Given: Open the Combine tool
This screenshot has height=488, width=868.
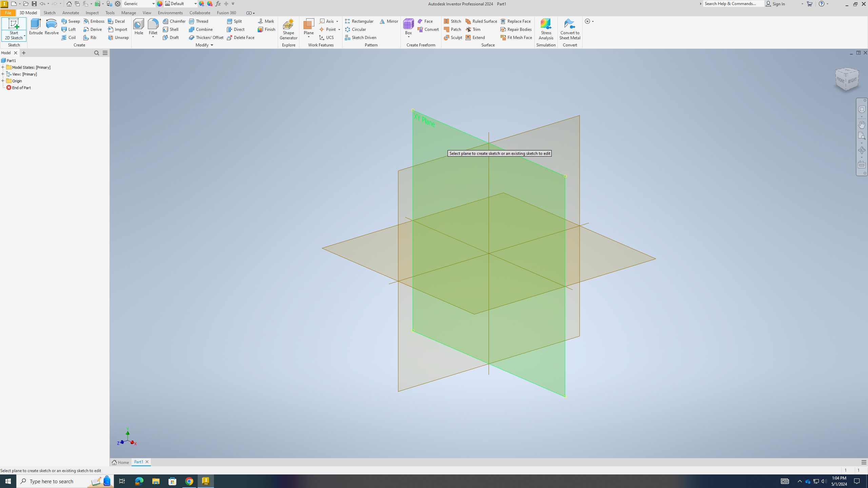Looking at the screenshot, I should [201, 29].
